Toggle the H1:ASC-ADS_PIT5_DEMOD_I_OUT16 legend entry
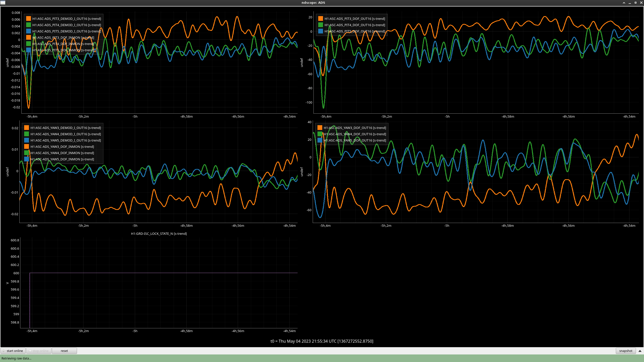This screenshot has height=362, width=644. pos(67,31)
